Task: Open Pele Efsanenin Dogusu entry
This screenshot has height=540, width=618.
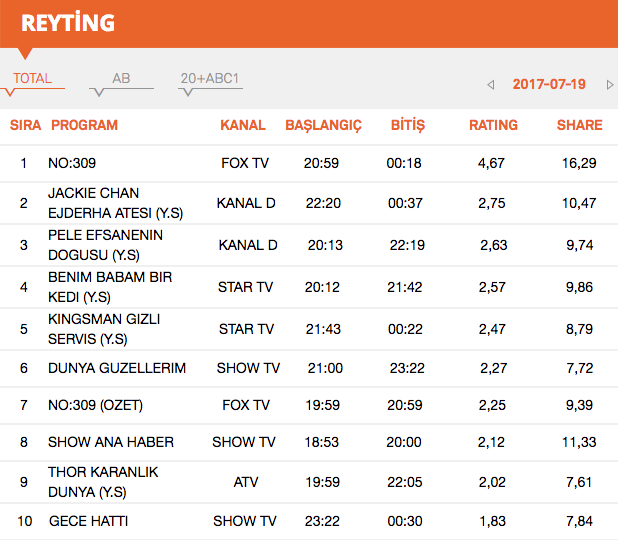Action: coord(105,245)
